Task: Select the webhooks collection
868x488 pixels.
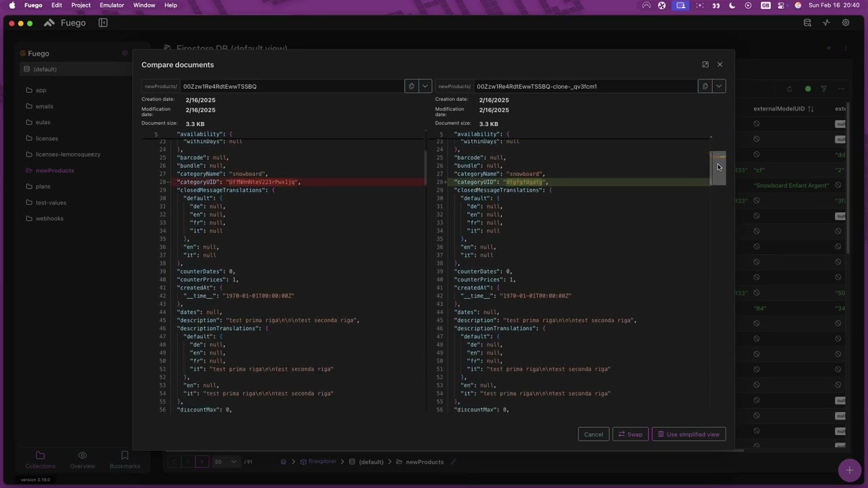Action: (50, 219)
